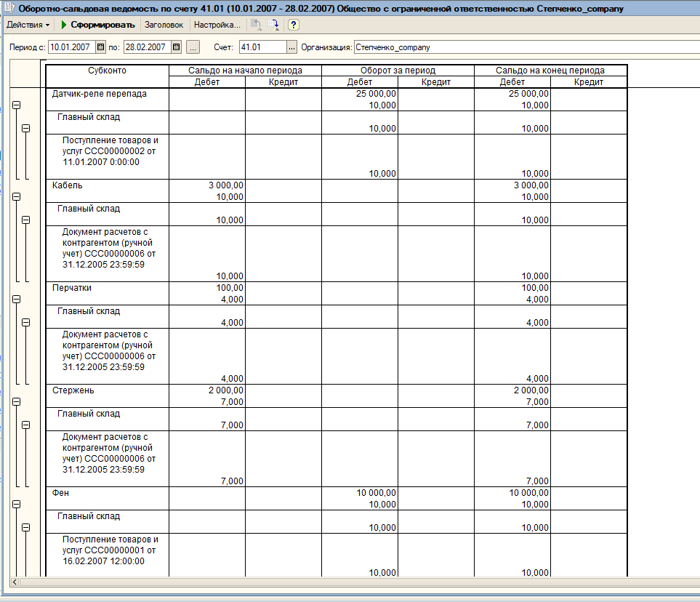The image size is (700, 602).
Task: Open the calendar for the period start date
Action: 101,47
